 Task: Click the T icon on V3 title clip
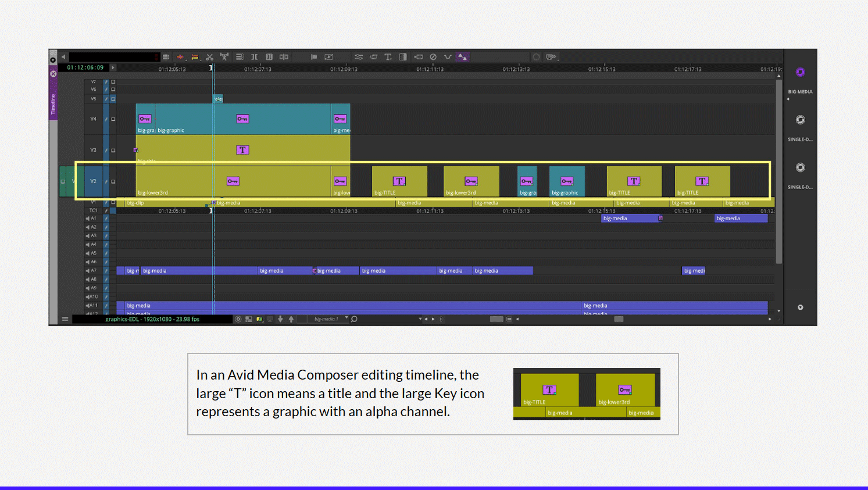[242, 150]
